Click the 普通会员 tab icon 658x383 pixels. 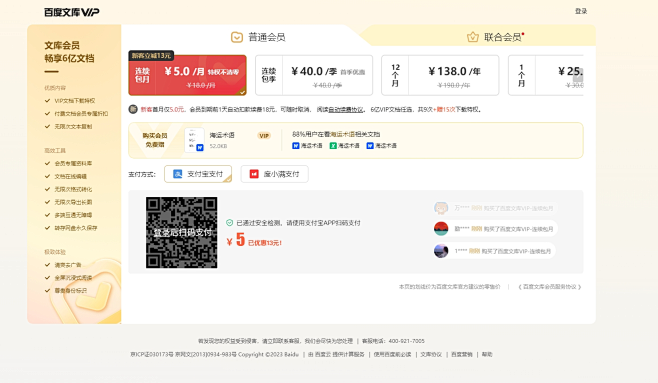(x=237, y=37)
